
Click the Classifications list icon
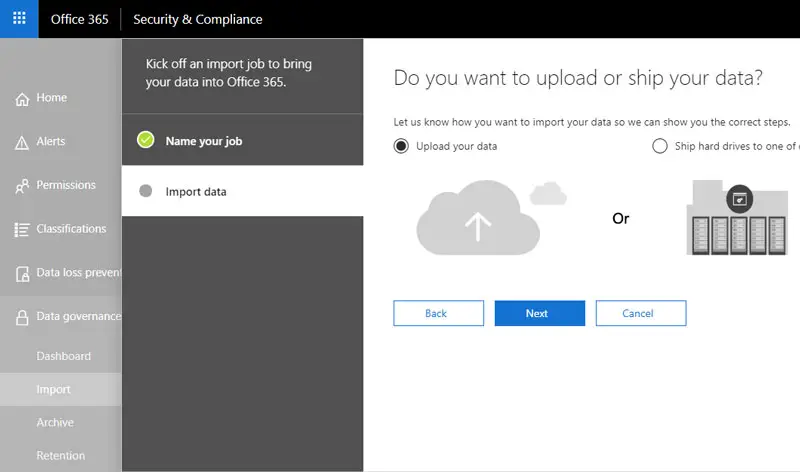tap(21, 230)
